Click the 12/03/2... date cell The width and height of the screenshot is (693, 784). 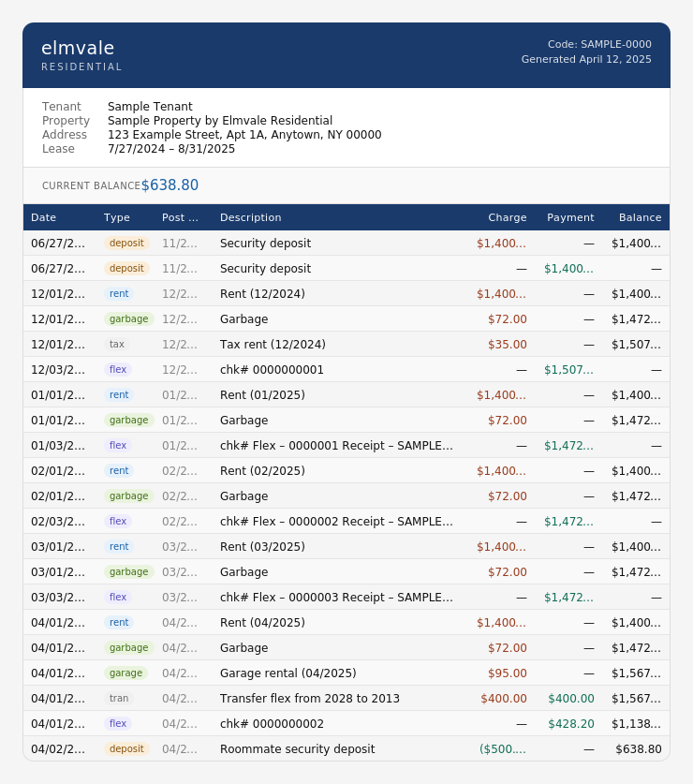58,369
